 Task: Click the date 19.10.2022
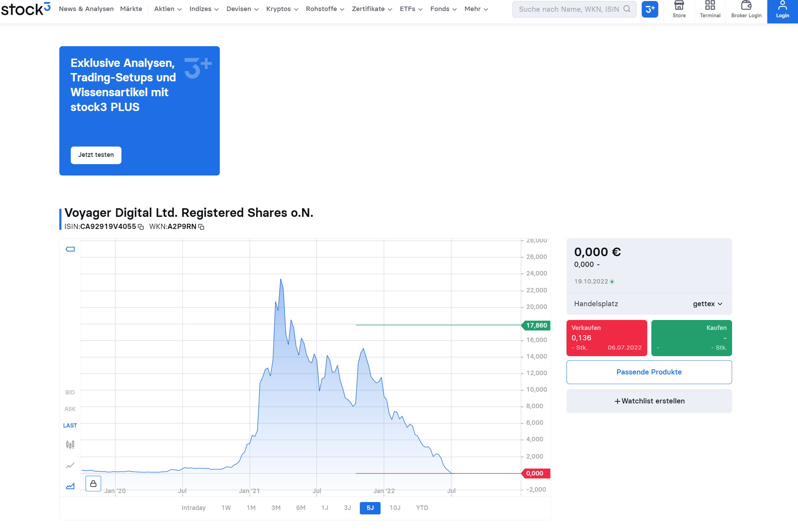[x=591, y=282]
